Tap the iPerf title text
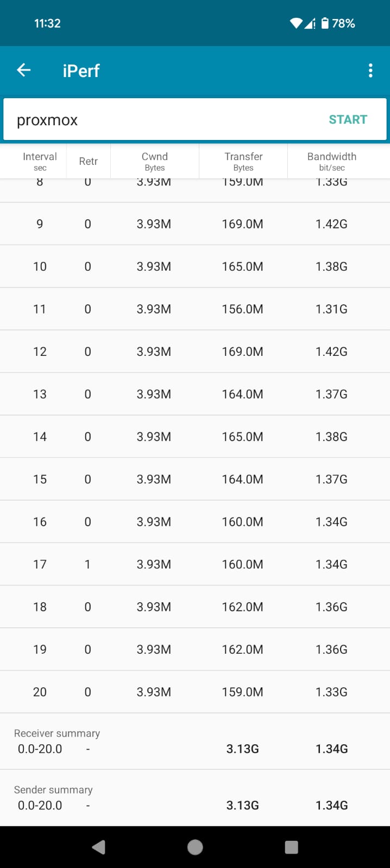390x868 pixels. (x=81, y=71)
